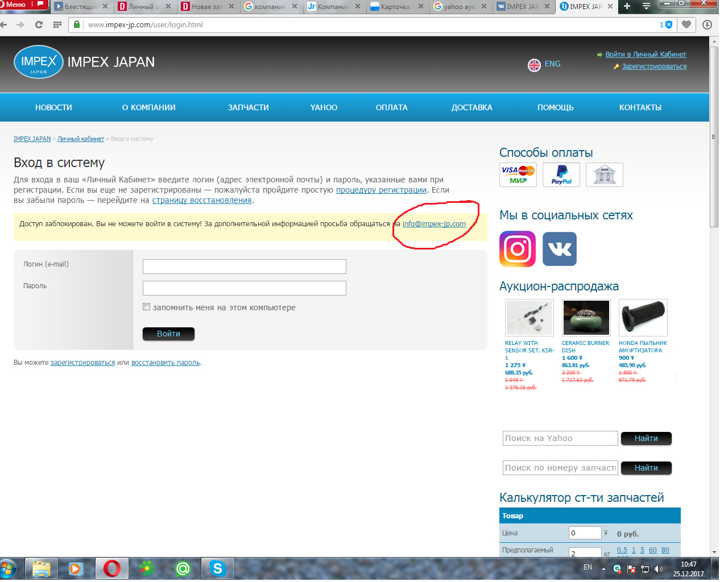Click the 'Логин (e-mail)' input field

(x=245, y=267)
